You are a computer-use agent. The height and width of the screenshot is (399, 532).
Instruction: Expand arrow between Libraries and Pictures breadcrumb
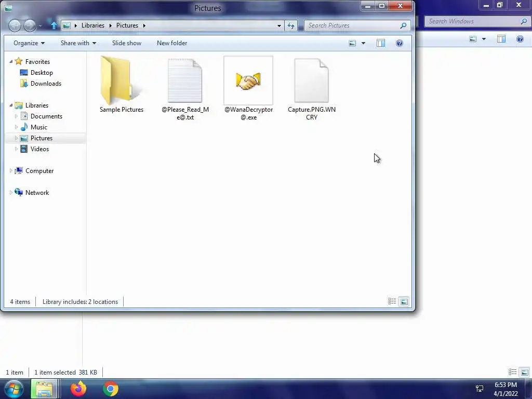110,25
